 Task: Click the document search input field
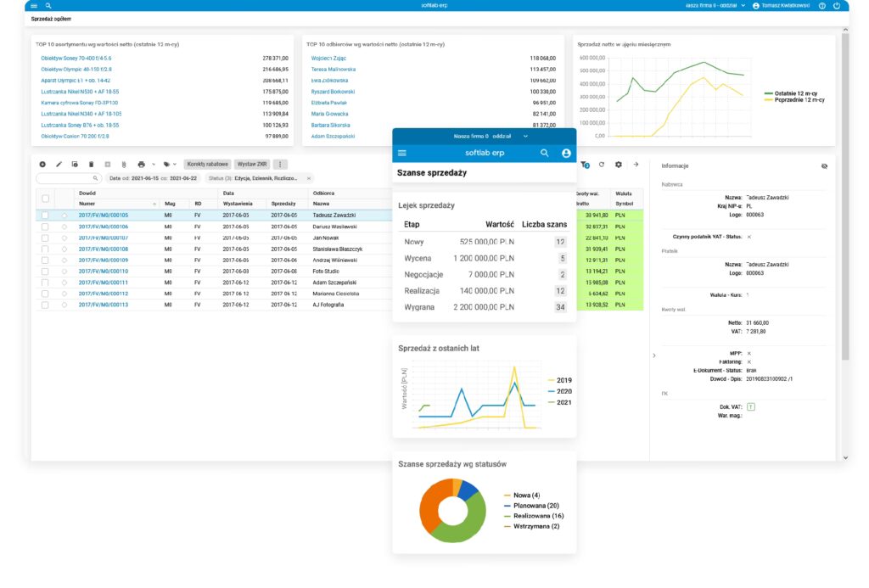[x=68, y=178]
